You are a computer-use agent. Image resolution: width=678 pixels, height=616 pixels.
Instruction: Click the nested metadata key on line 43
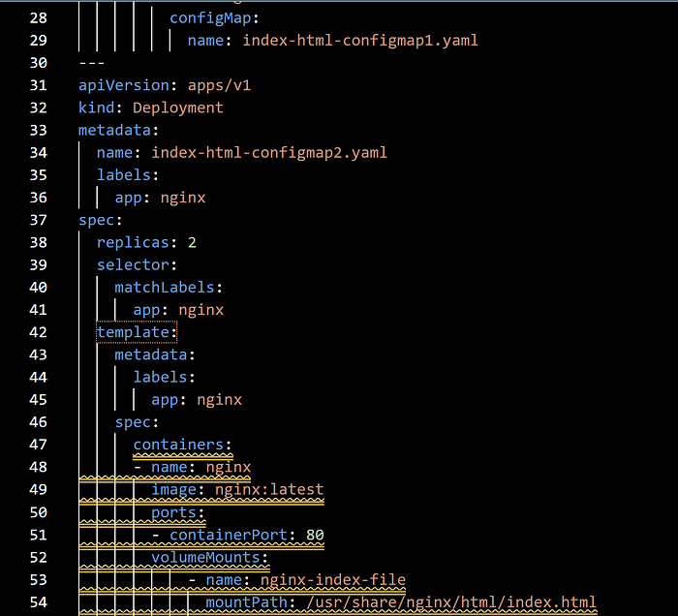(x=151, y=354)
